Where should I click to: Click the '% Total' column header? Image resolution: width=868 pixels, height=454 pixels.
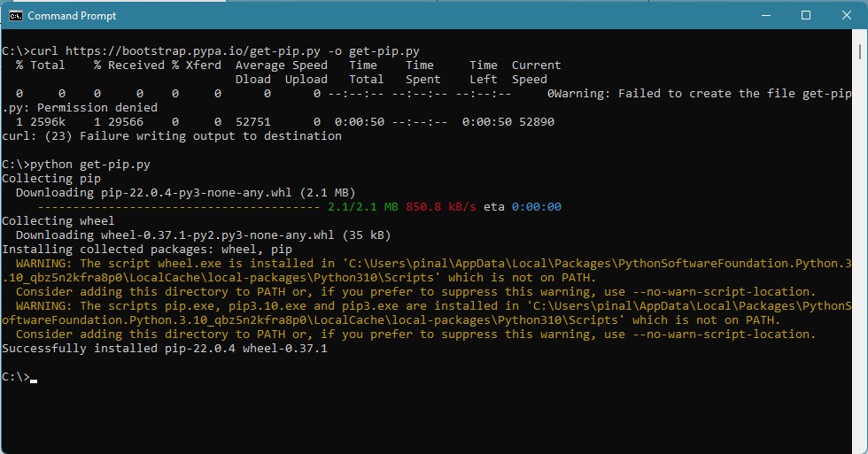41,65
